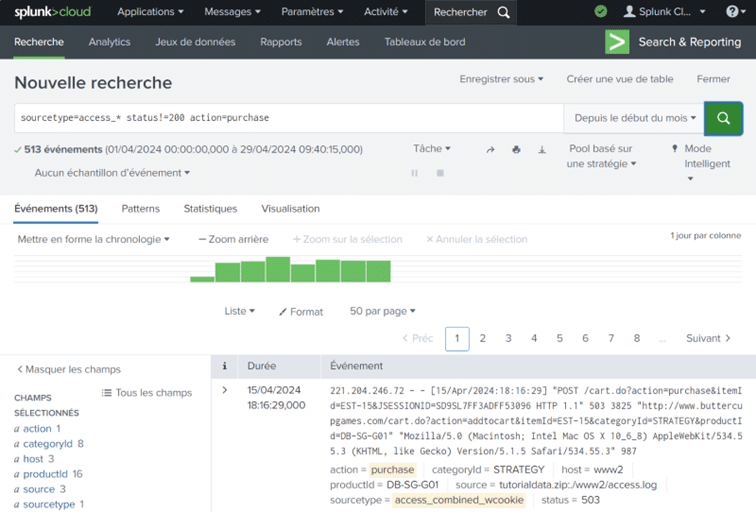Click the magnifier icon beside Rechercher
Image resolution: width=756 pixels, height=512 pixels.
(503, 13)
